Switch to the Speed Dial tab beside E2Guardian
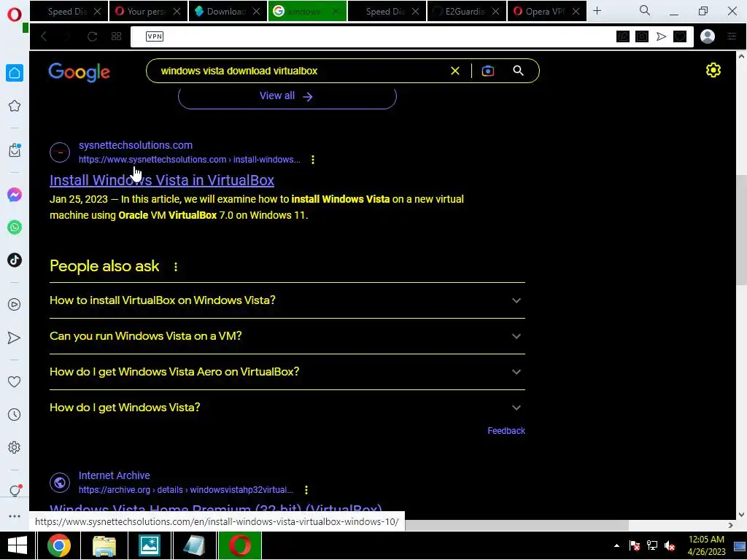 click(387, 12)
